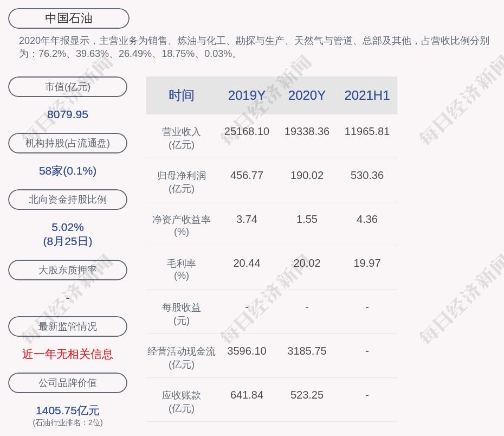Screen dimensions: 504x436
Task: Select the 时间 table header
Action: [182, 95]
